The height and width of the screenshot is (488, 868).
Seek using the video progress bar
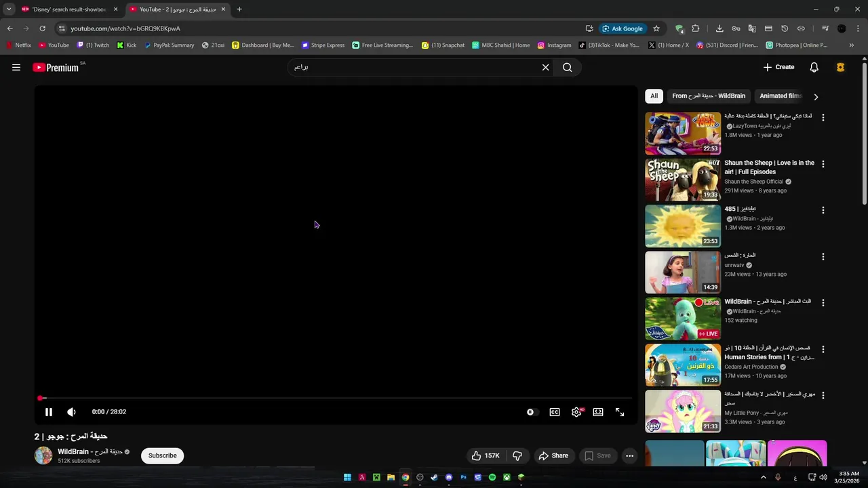(x=336, y=398)
